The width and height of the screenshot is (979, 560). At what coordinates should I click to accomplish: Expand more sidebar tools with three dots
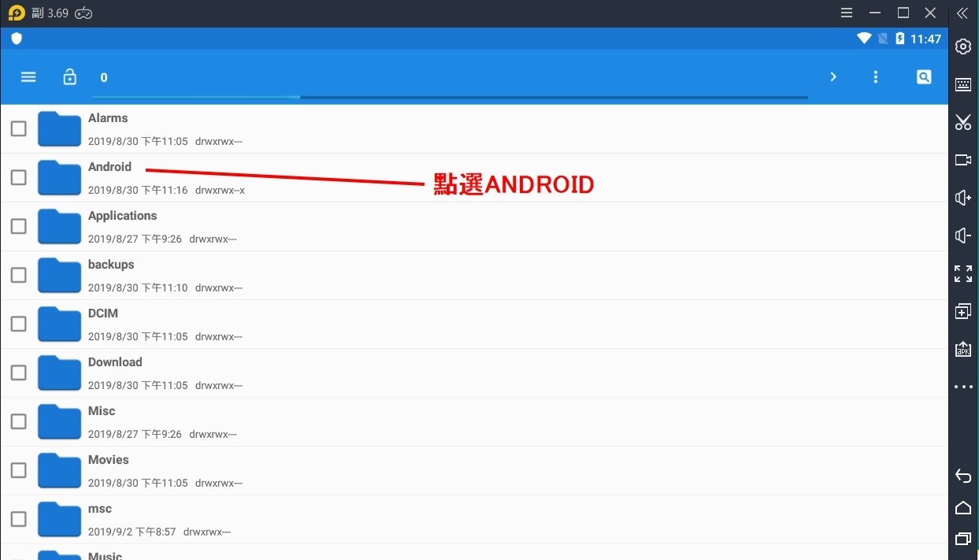click(x=963, y=387)
